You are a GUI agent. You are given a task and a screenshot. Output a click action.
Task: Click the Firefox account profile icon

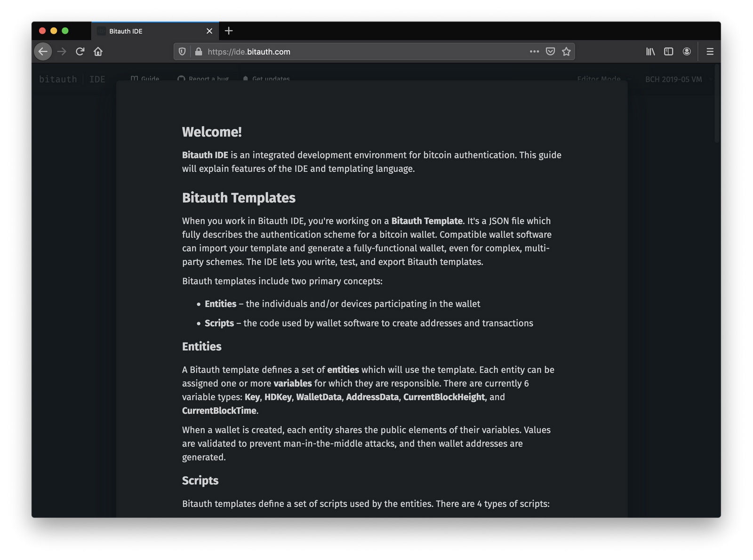click(687, 52)
